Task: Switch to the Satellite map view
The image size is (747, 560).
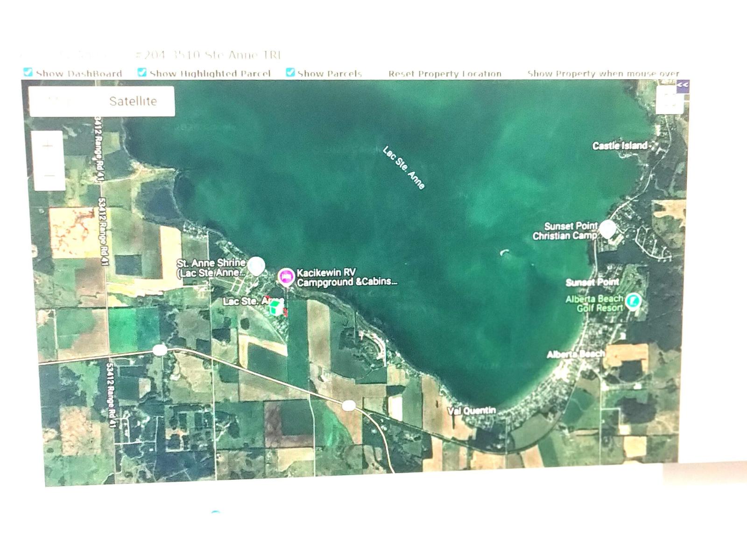Action: point(133,101)
